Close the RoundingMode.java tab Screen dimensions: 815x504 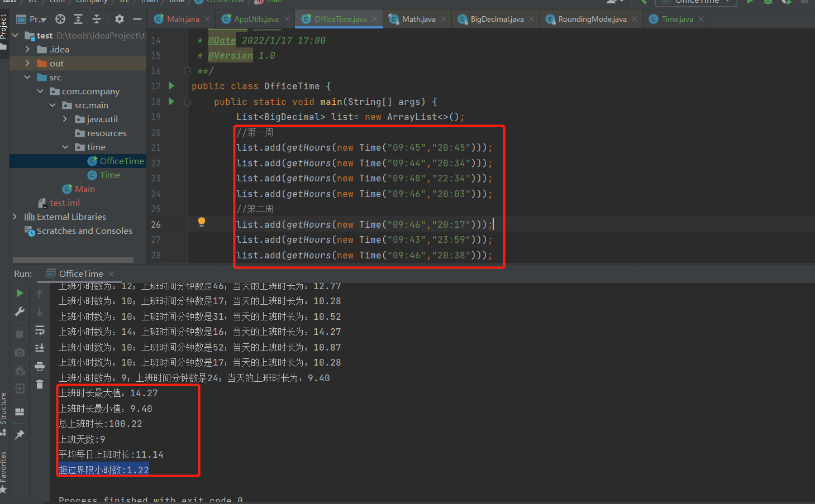point(635,19)
